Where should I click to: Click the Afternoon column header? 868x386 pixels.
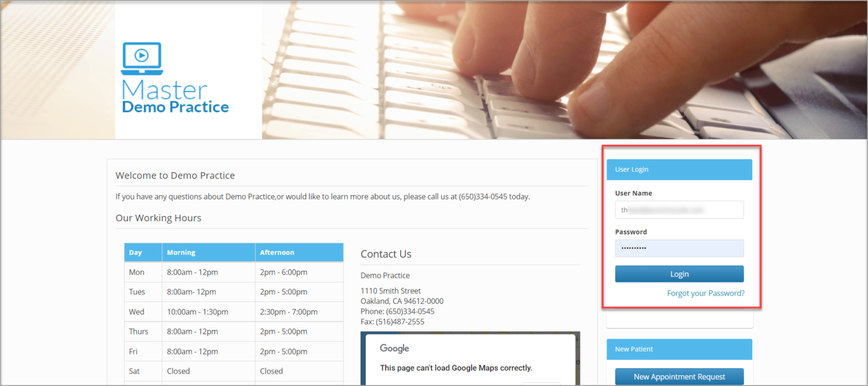coord(276,252)
